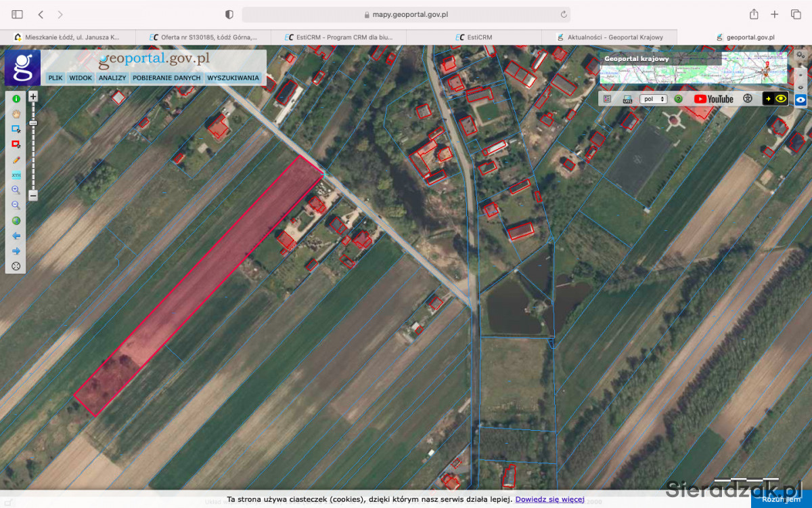Image resolution: width=812 pixels, height=508 pixels.
Task: Expand the WYSZUKIWANIA menu
Action: 233,78
